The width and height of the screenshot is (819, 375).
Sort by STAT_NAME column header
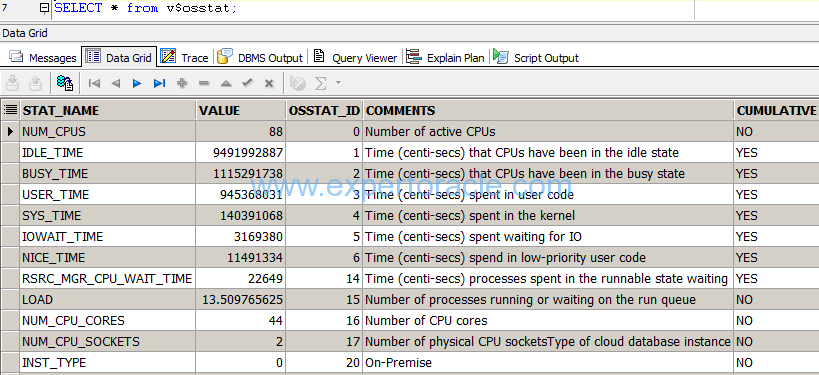point(108,110)
